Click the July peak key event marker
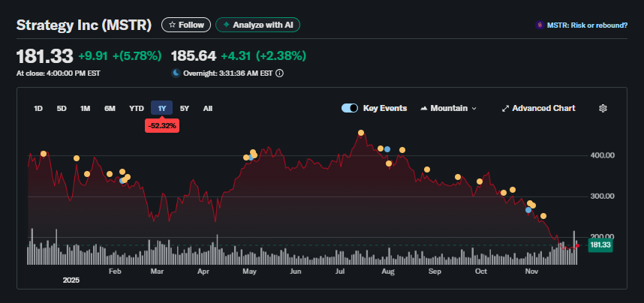644x303 pixels. (361, 133)
